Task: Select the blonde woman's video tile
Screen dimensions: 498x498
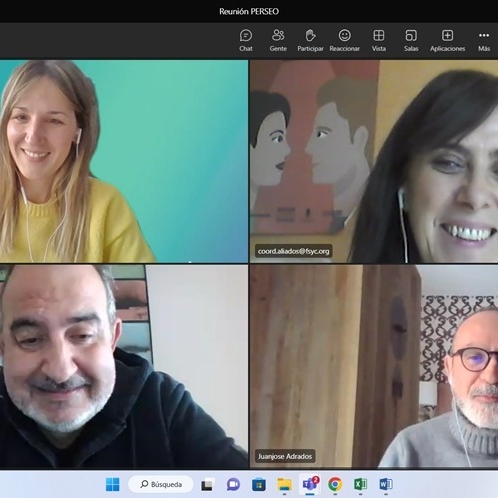Action: (124, 161)
